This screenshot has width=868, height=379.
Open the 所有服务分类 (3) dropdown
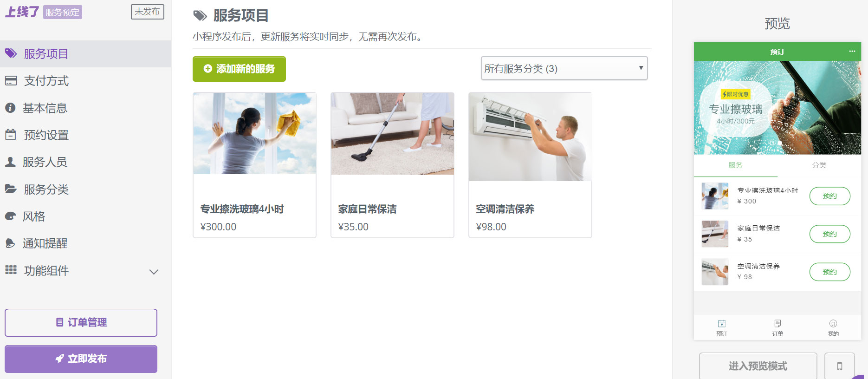coord(564,68)
